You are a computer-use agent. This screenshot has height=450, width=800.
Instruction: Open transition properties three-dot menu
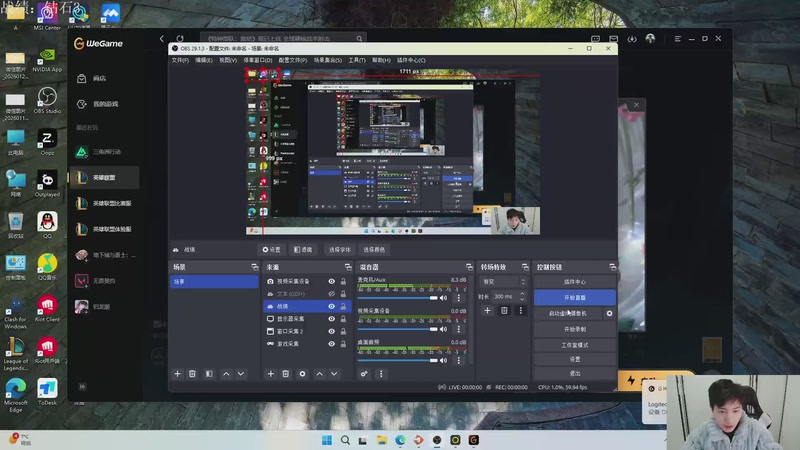[520, 310]
